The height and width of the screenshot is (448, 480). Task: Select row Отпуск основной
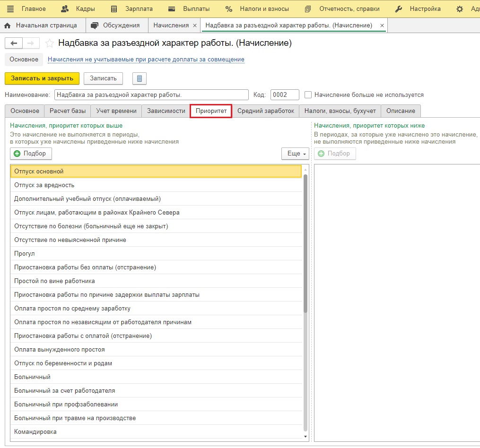pos(156,172)
